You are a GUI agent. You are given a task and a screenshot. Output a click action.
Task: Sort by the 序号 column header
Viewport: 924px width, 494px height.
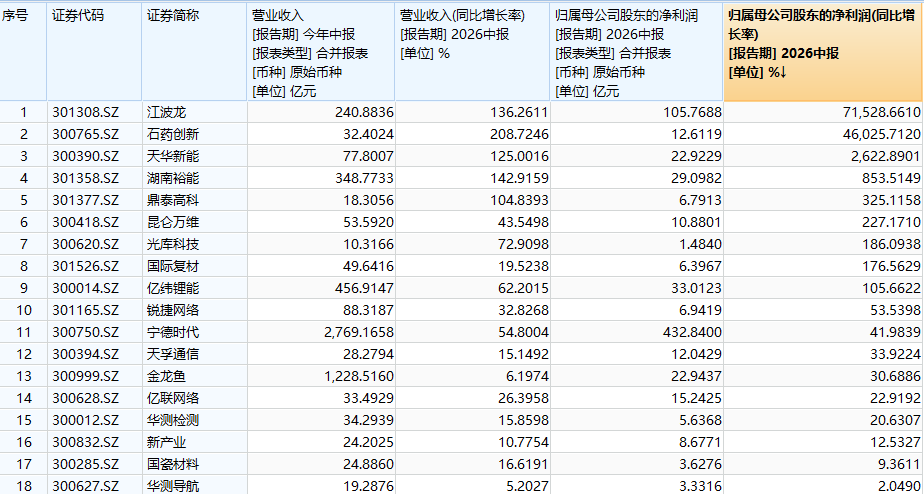click(23, 51)
